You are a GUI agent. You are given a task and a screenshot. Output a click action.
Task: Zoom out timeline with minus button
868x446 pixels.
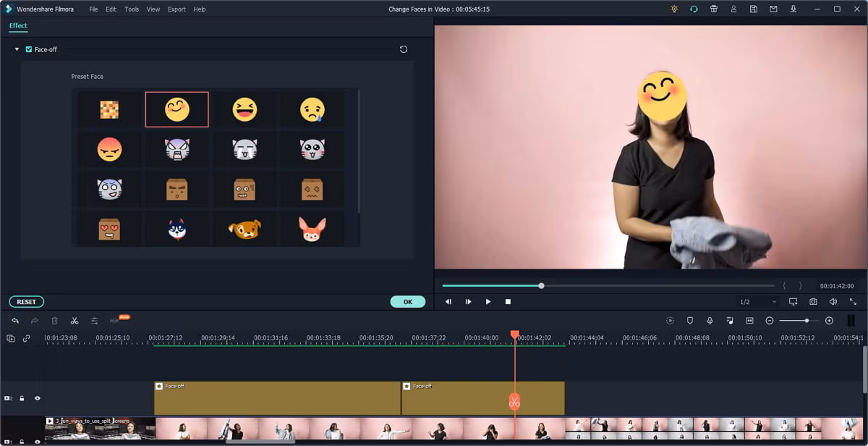[x=770, y=321]
